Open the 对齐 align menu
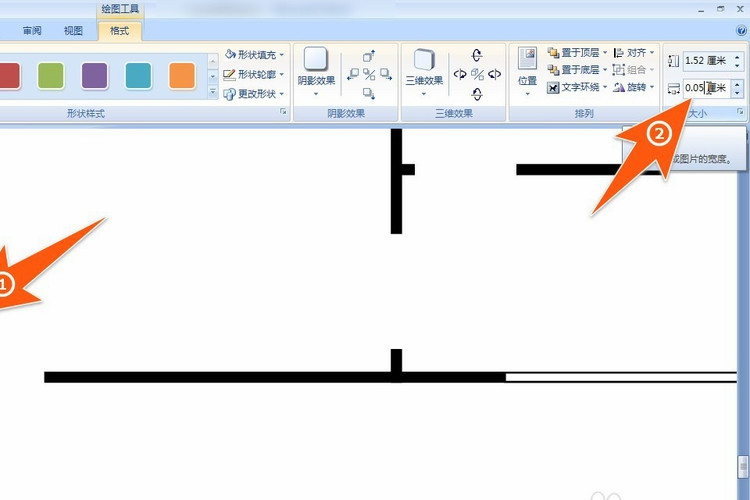Image resolution: width=750 pixels, height=500 pixels. (634, 52)
